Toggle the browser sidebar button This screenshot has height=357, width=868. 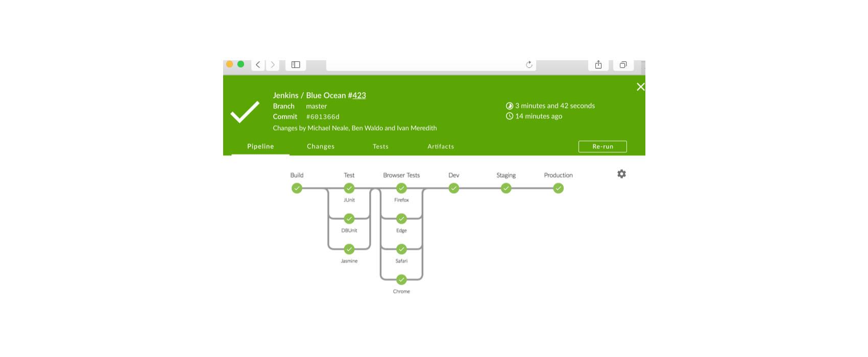pyautogui.click(x=296, y=65)
